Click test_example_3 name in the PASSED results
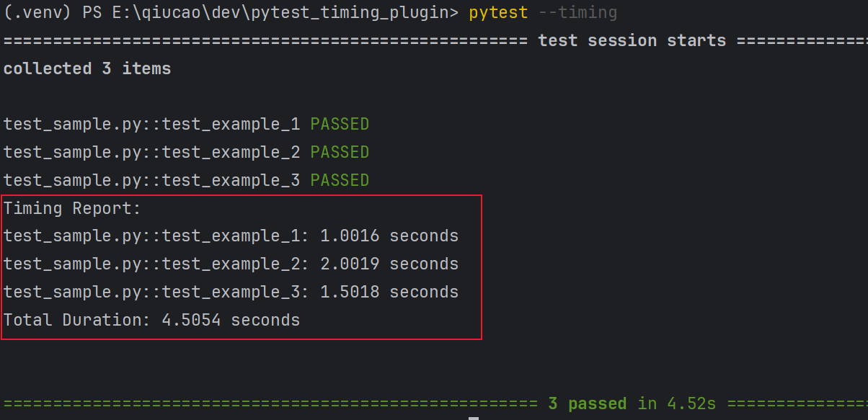This screenshot has width=868, height=420. coord(231,180)
